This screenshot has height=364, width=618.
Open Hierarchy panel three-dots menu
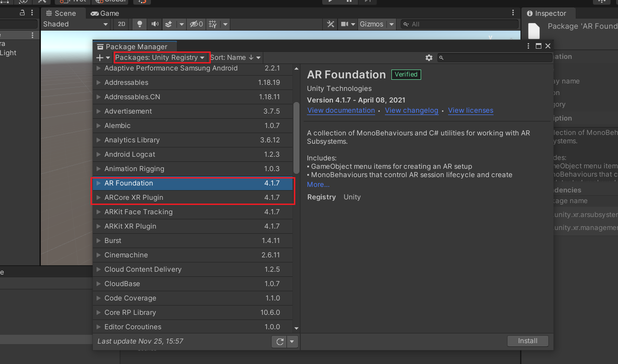32,13
